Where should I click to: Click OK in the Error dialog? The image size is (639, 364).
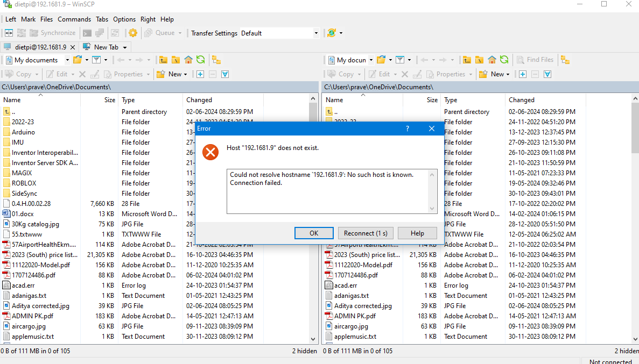pyautogui.click(x=314, y=233)
